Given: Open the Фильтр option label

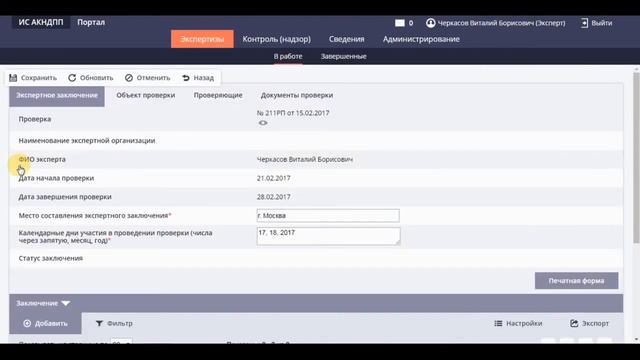Looking at the screenshot, I should pyautogui.click(x=120, y=323).
